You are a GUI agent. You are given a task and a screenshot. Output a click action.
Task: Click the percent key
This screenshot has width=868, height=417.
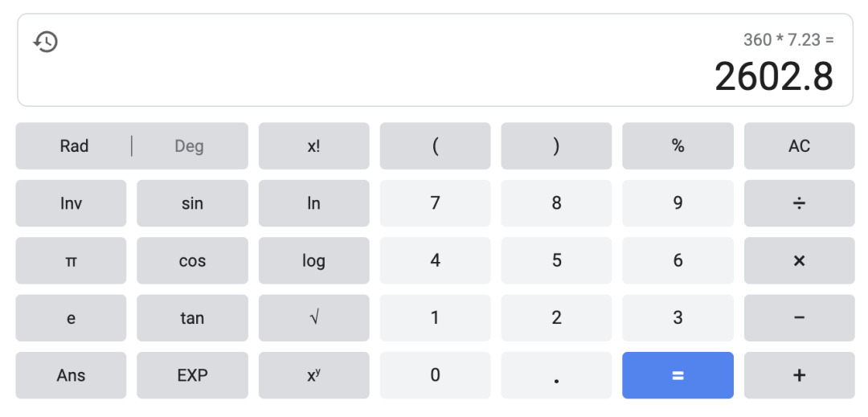pyautogui.click(x=678, y=146)
